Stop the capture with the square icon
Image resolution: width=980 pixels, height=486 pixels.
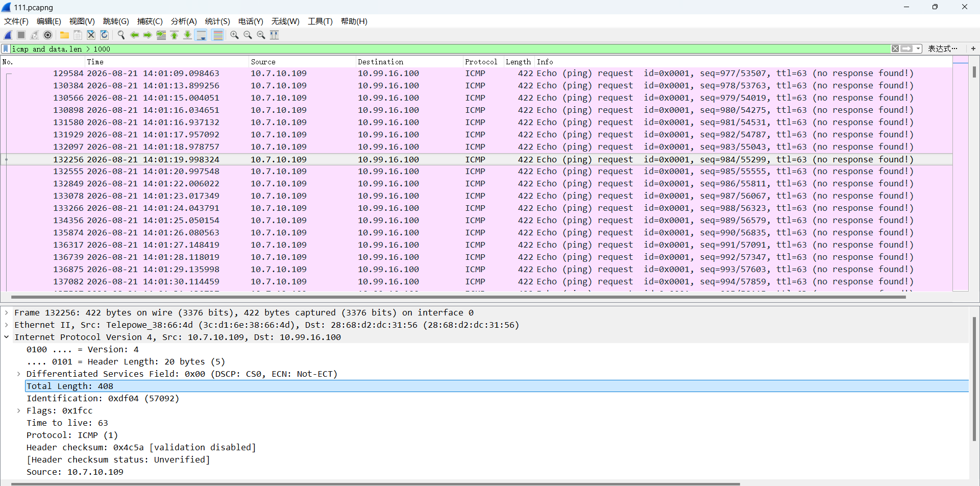(x=21, y=35)
